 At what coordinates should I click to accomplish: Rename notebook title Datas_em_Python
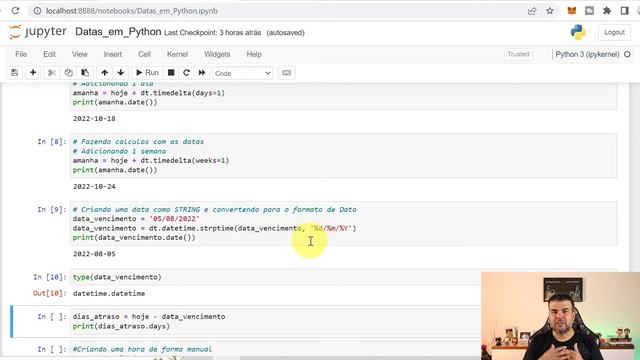pos(118,32)
